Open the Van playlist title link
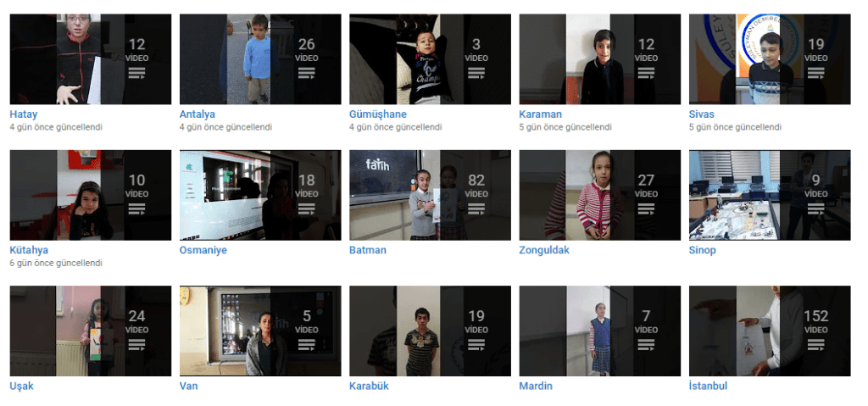Screen dimensions: 868x406 click(x=189, y=386)
